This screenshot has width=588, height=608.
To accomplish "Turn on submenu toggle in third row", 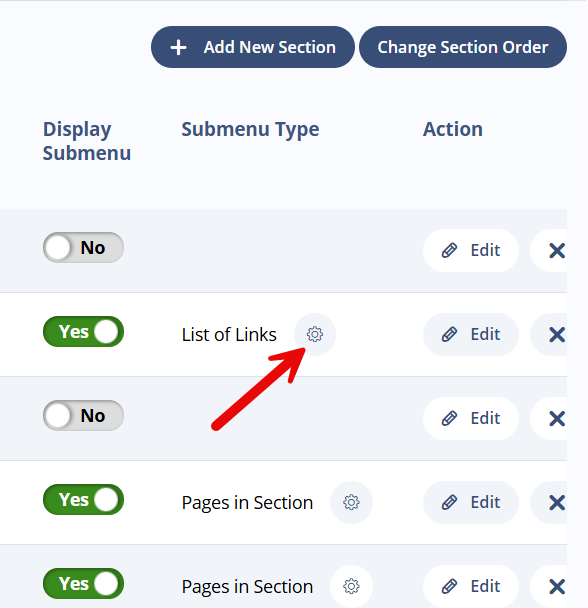I will (x=83, y=415).
